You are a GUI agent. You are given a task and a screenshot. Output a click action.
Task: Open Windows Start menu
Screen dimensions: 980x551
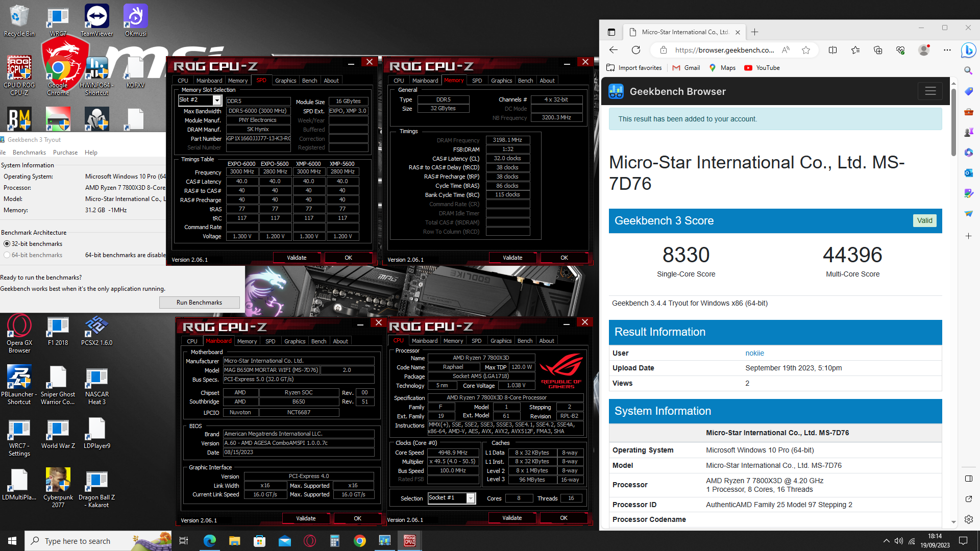[x=12, y=541]
